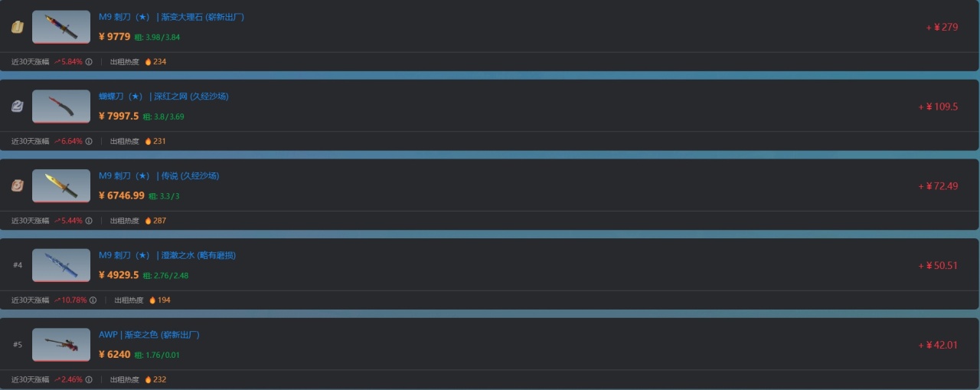Screen dimensions: 980x390
Task: Click the bronze third-place rank medal icon
Action: coord(18,186)
